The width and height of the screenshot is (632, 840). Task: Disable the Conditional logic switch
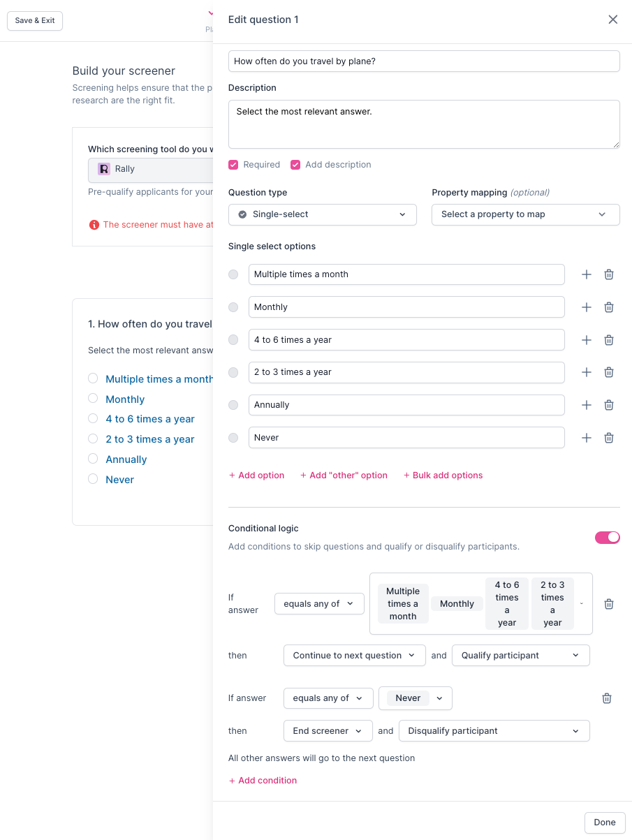(x=607, y=538)
